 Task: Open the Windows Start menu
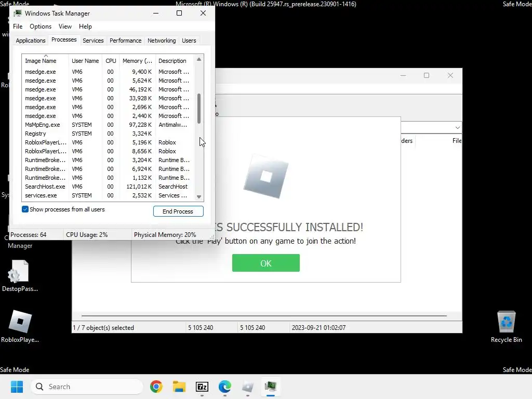click(x=17, y=387)
